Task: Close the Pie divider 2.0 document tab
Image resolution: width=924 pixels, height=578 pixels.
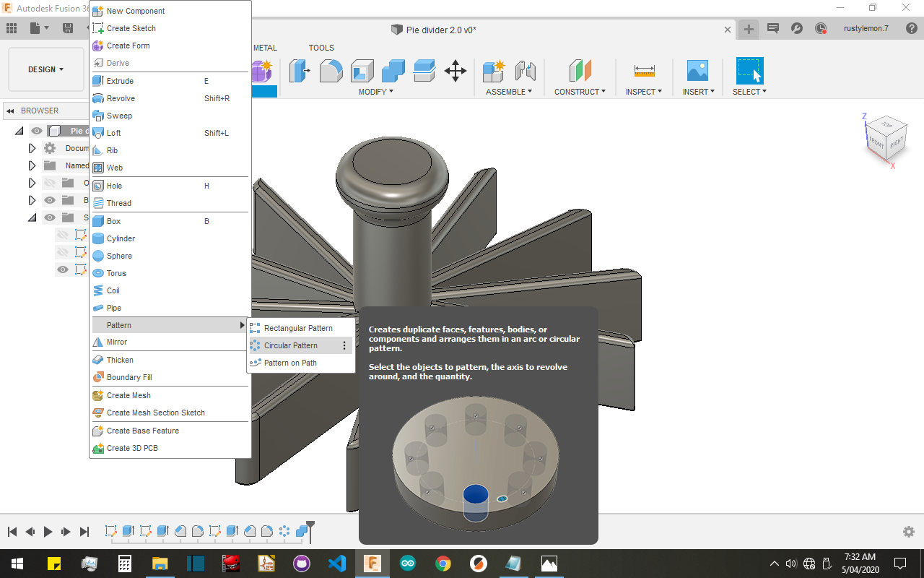Action: (728, 30)
